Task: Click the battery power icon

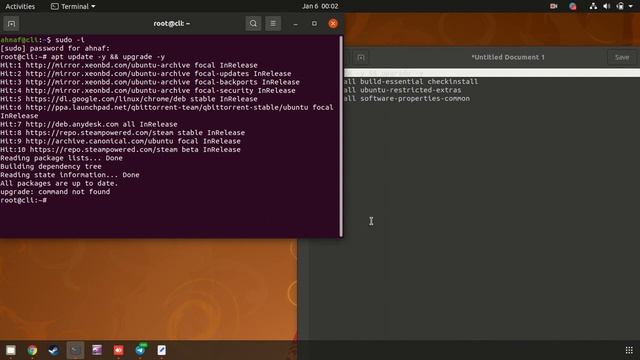Action: coord(620,6)
